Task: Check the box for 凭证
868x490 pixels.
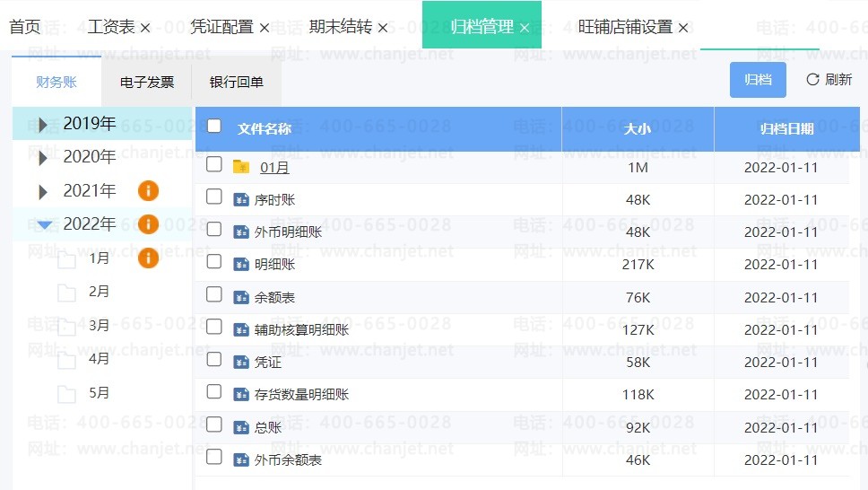Action: point(214,359)
